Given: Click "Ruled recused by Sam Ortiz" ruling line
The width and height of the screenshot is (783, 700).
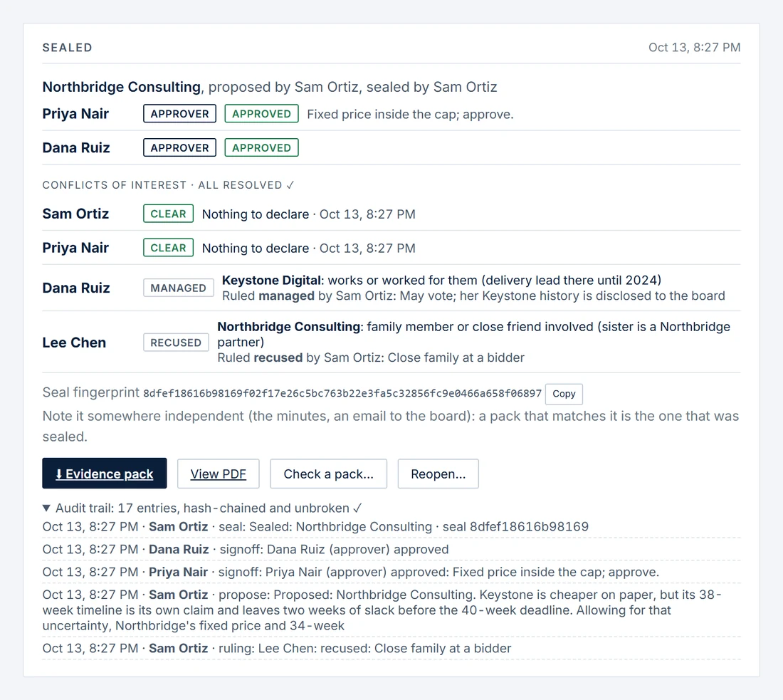Looking at the screenshot, I should tap(371, 357).
